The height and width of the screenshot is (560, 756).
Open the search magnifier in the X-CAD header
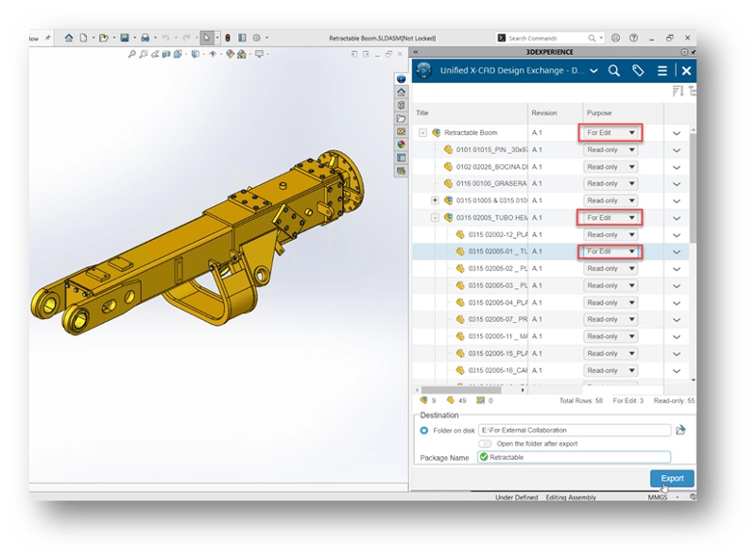point(613,71)
